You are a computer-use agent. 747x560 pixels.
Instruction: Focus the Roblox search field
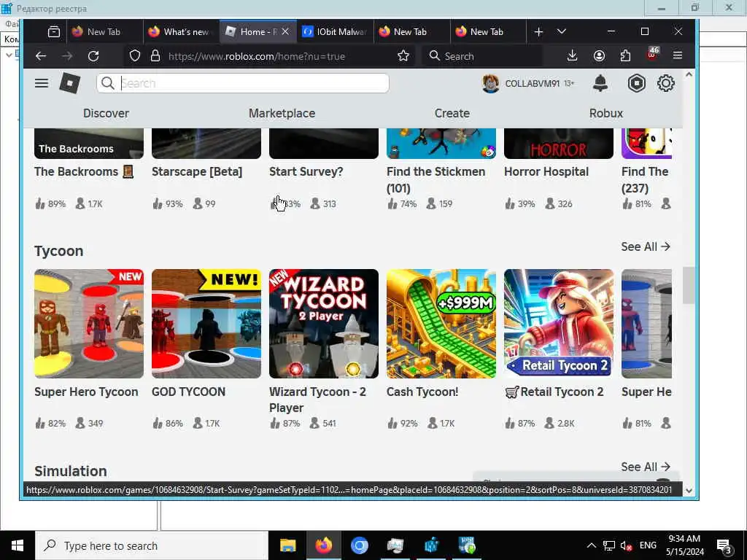(x=243, y=83)
